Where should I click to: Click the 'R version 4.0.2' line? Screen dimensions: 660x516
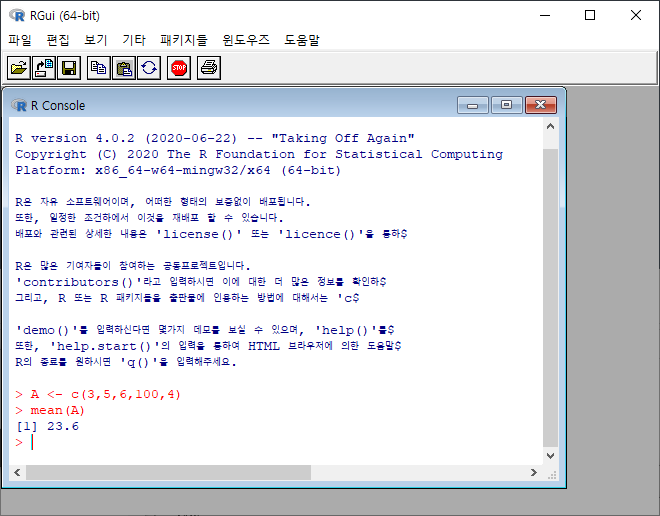pos(215,138)
